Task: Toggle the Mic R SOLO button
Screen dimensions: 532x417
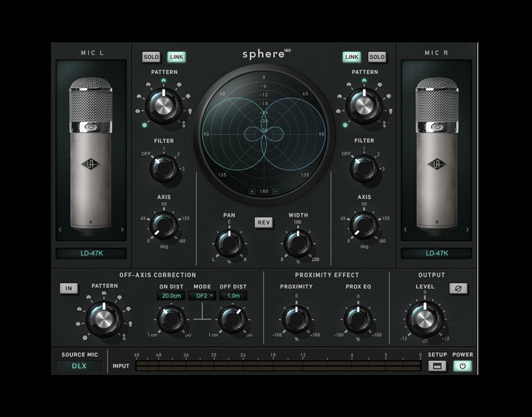Action: [377, 57]
